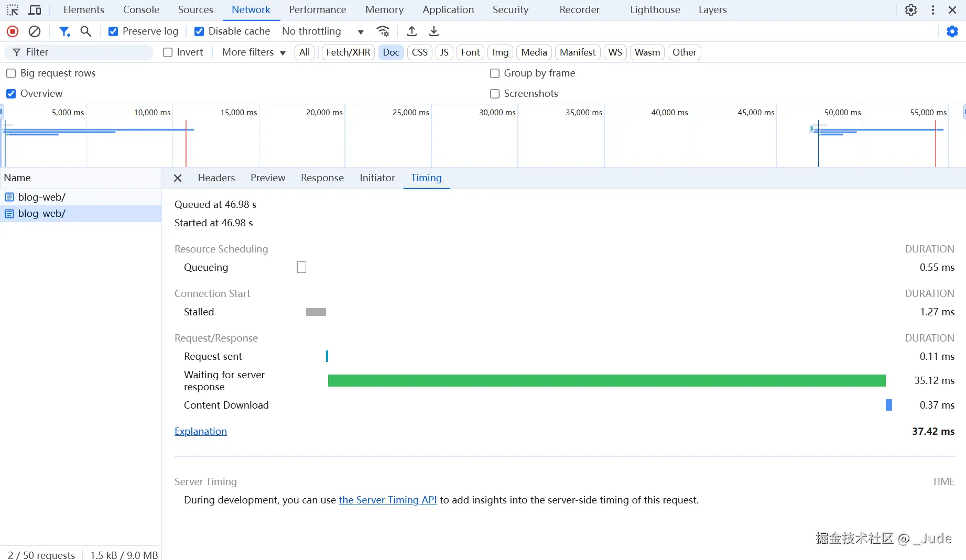Viewport: 966px width, 560px height.
Task: Toggle the filter funnel icon
Action: (x=64, y=31)
